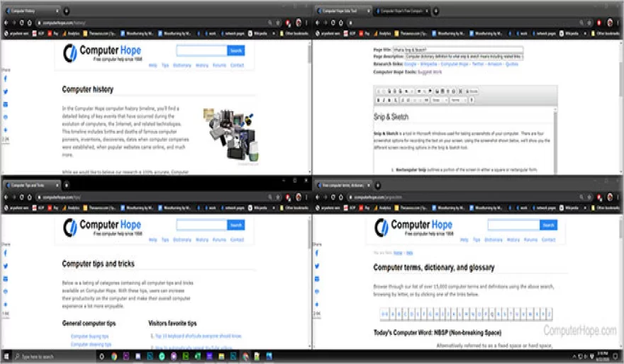The width and height of the screenshot is (624, 364).
Task: Click the "Visitors favorite tips" heading
Action: (x=172, y=323)
